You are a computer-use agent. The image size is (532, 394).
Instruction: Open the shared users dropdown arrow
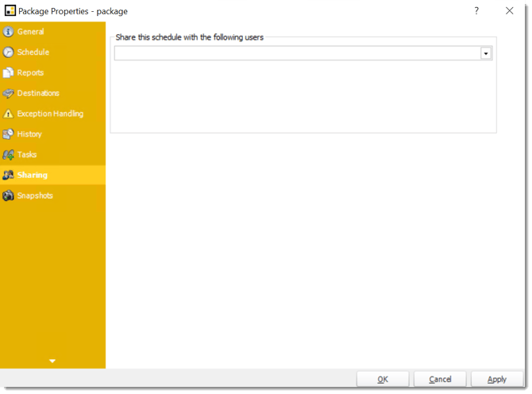[486, 53]
